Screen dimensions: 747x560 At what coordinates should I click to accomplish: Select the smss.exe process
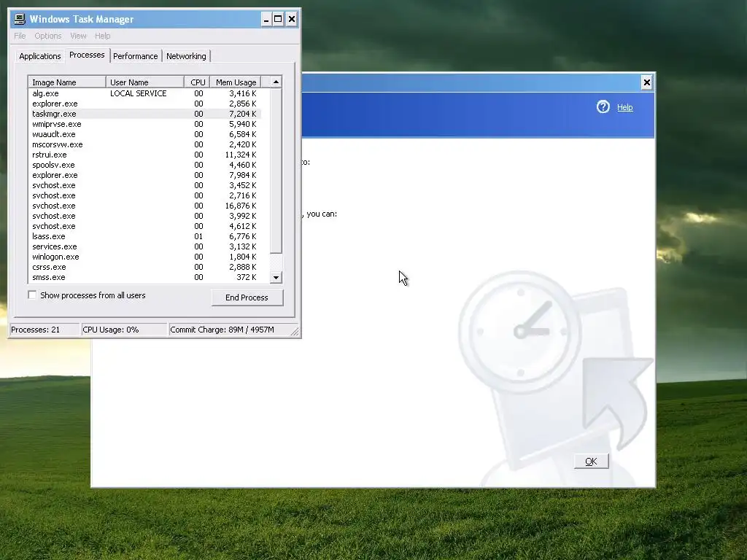point(145,277)
